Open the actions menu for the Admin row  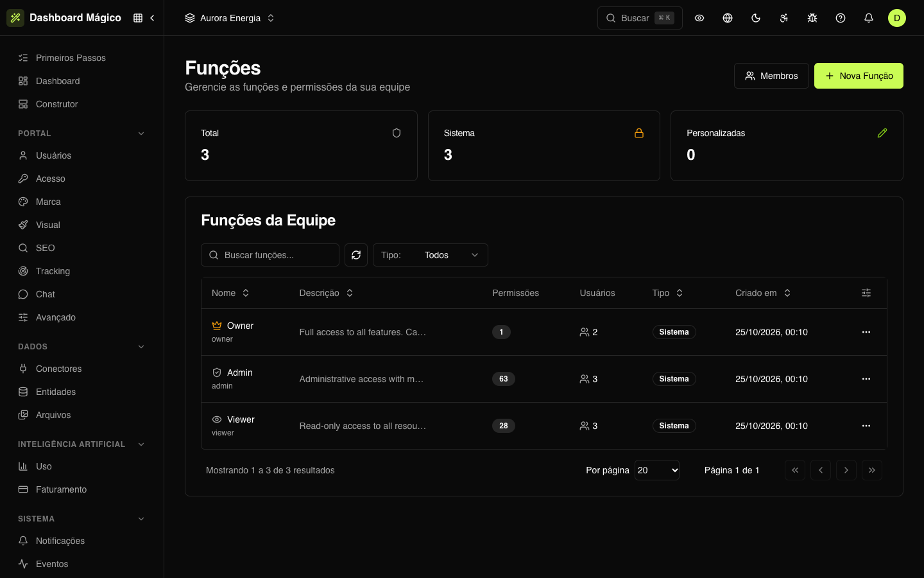866,379
